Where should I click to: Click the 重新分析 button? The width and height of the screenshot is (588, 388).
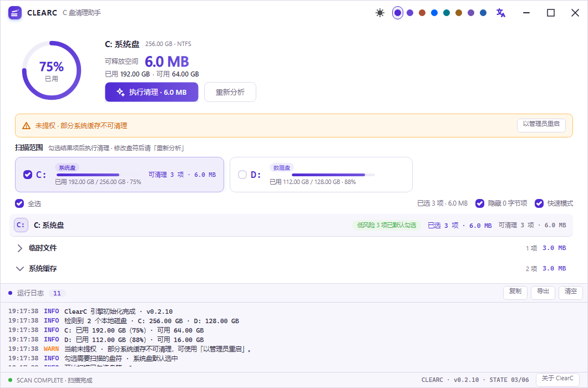pos(230,92)
